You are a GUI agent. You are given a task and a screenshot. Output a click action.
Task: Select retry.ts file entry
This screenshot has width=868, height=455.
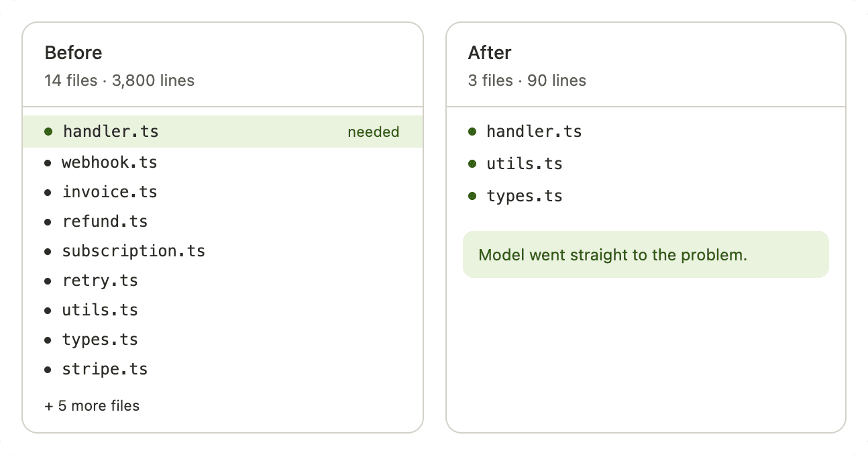(x=100, y=281)
